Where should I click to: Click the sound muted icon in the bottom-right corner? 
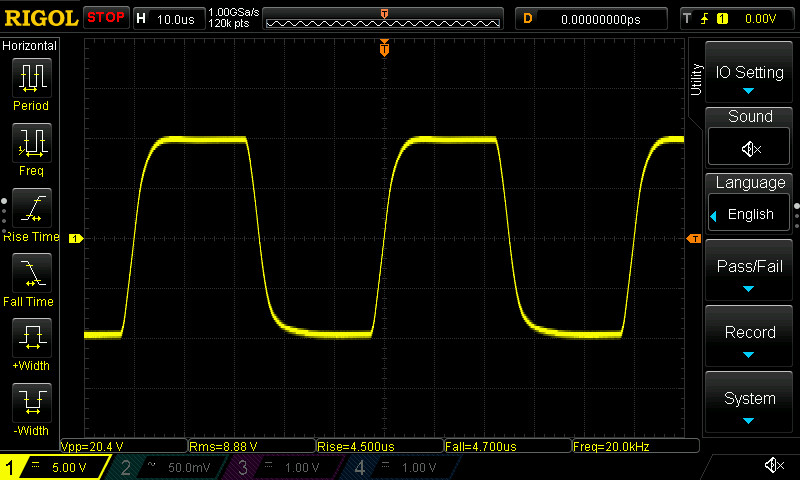(x=774, y=465)
